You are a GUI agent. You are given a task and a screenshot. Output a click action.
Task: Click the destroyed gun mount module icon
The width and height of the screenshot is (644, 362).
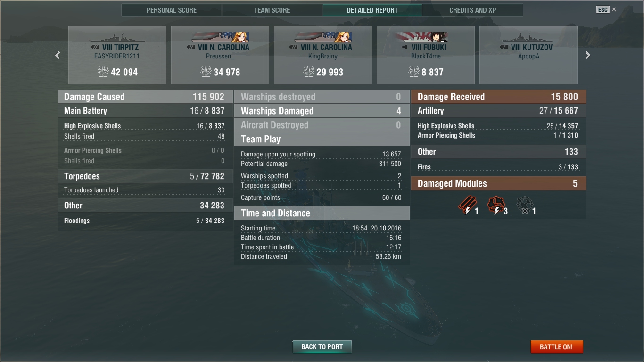(524, 206)
